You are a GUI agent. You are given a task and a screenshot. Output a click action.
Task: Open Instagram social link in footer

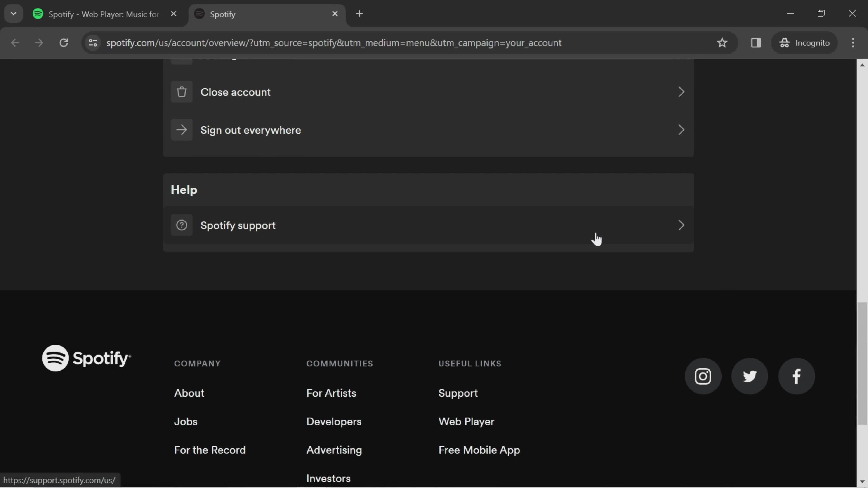coord(703,376)
